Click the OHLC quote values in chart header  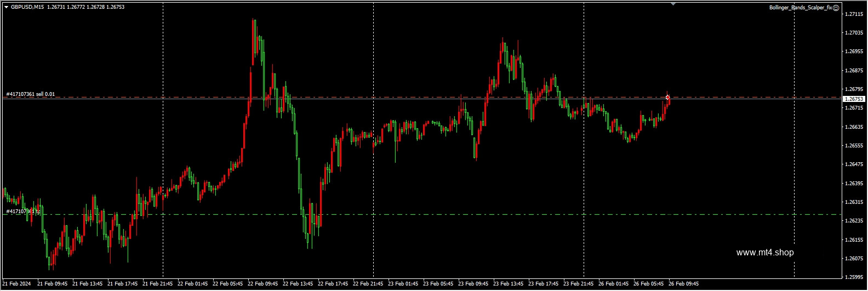(85, 7)
